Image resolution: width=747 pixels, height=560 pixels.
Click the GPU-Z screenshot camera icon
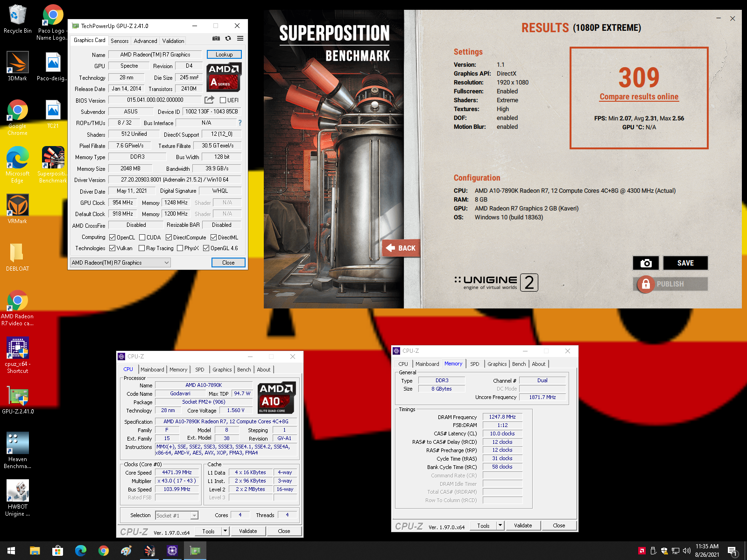[216, 38]
